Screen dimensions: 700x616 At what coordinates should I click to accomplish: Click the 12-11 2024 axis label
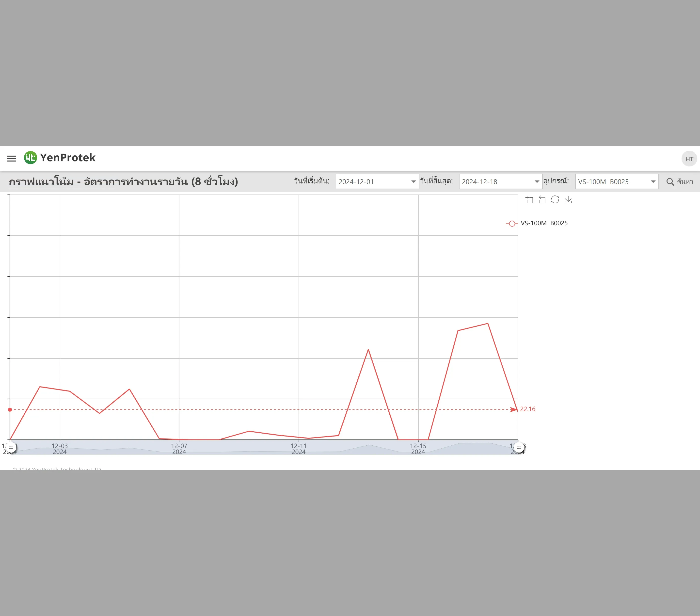[299, 449]
